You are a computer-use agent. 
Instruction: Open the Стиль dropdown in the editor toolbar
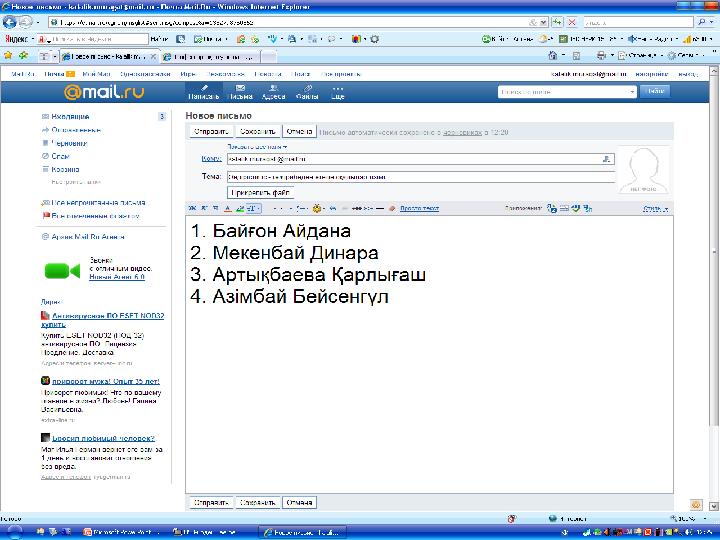655,208
